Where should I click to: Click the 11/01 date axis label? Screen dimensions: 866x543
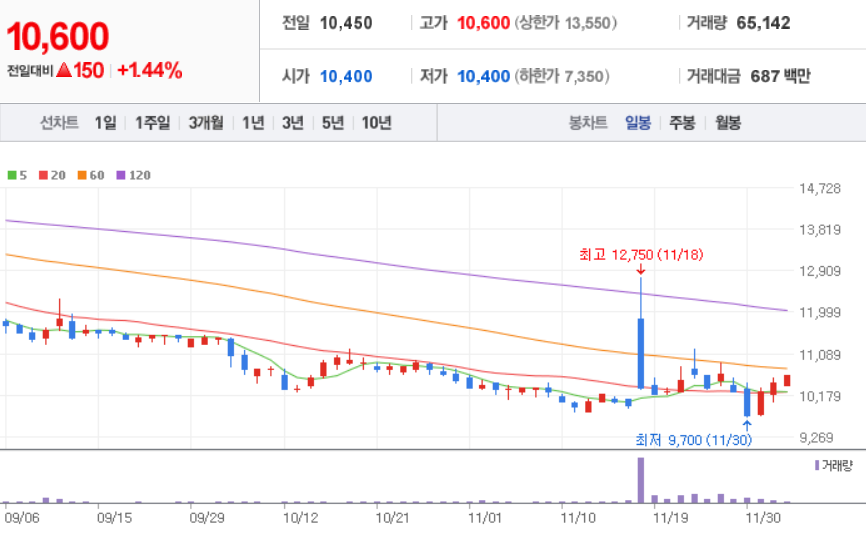click(485, 518)
